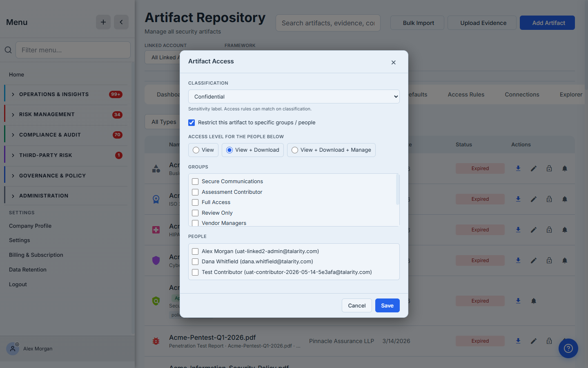Focus the Search artifacts field
The height and width of the screenshot is (368, 588).
click(328, 23)
